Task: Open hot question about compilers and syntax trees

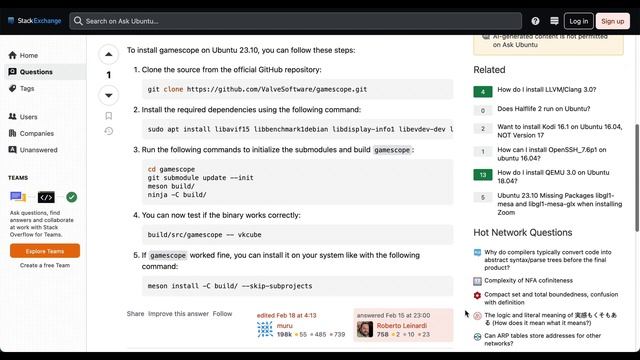Action: click(548, 260)
